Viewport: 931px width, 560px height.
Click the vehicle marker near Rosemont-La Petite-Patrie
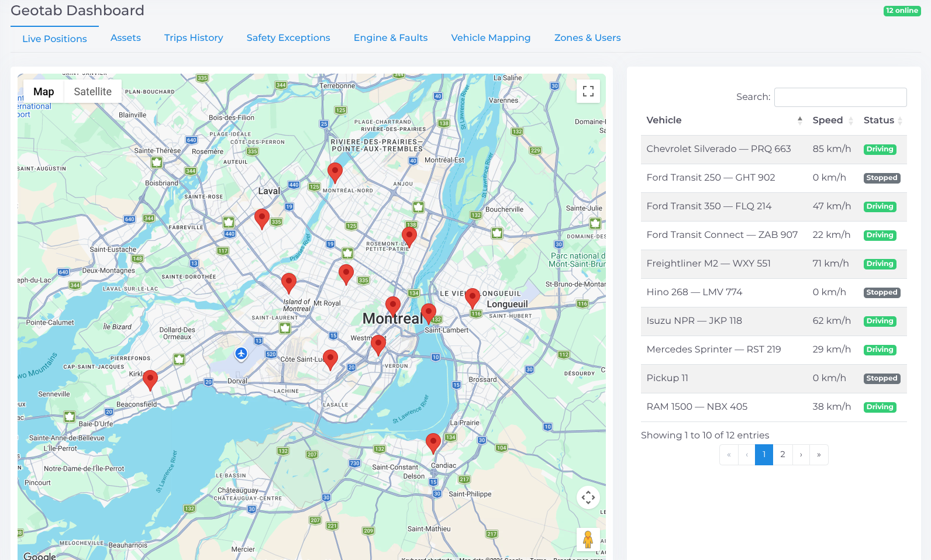(x=409, y=237)
